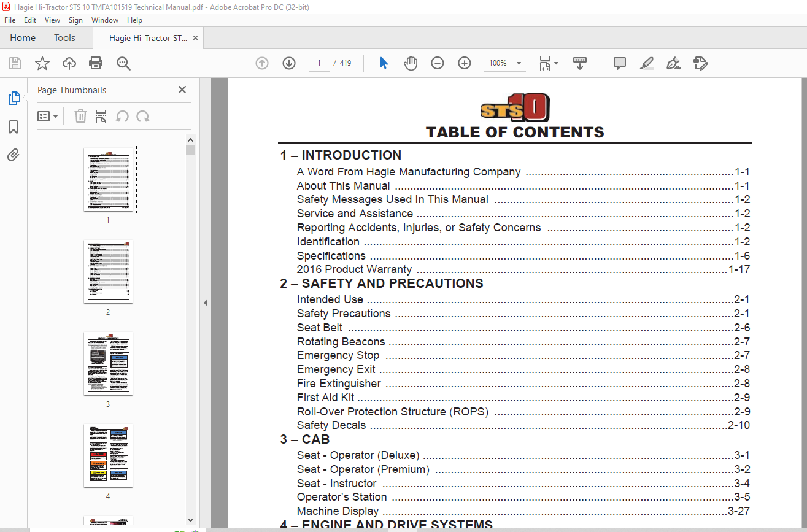Go to next page arrow
Viewport: 807px width, 532px height.
tap(289, 63)
